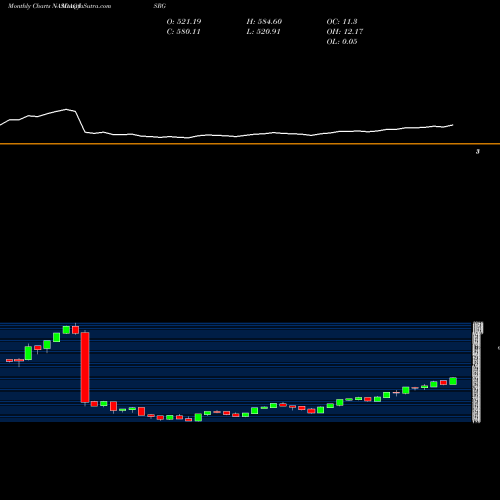The height and width of the screenshot is (500, 500).
Task: Click the tall red crash candlestick
Action: click(85, 367)
